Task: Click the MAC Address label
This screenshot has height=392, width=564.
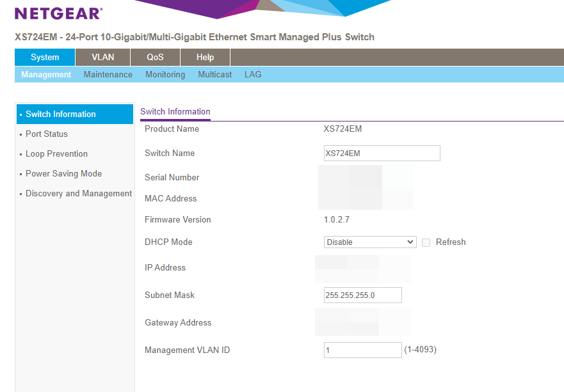Action: (x=170, y=199)
